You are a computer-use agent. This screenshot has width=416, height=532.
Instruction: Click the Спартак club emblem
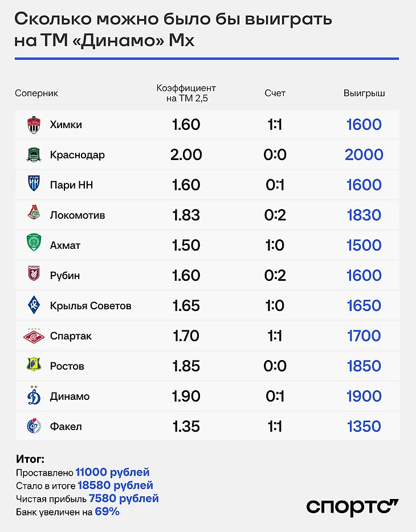point(34,336)
